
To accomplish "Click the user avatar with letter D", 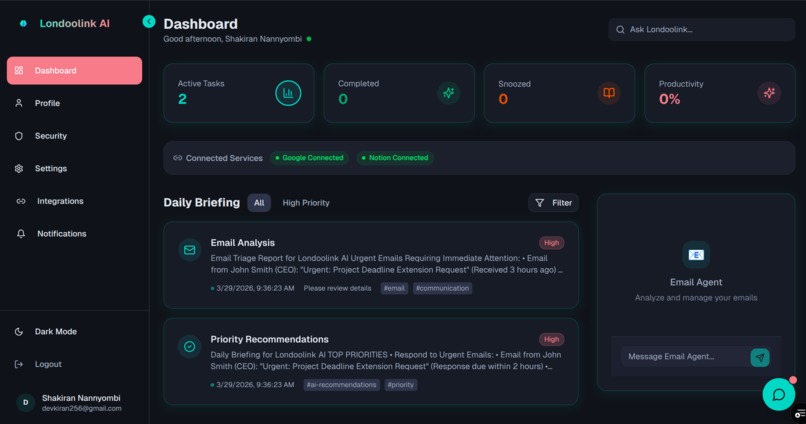I will pos(26,402).
